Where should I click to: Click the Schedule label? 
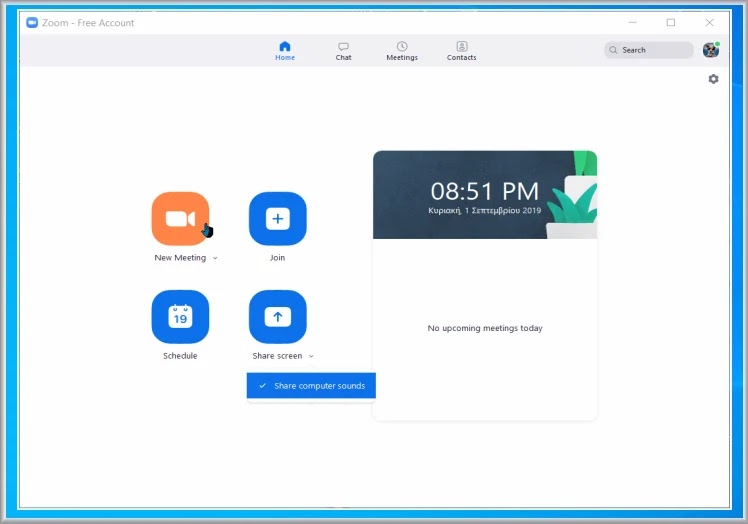(x=180, y=356)
